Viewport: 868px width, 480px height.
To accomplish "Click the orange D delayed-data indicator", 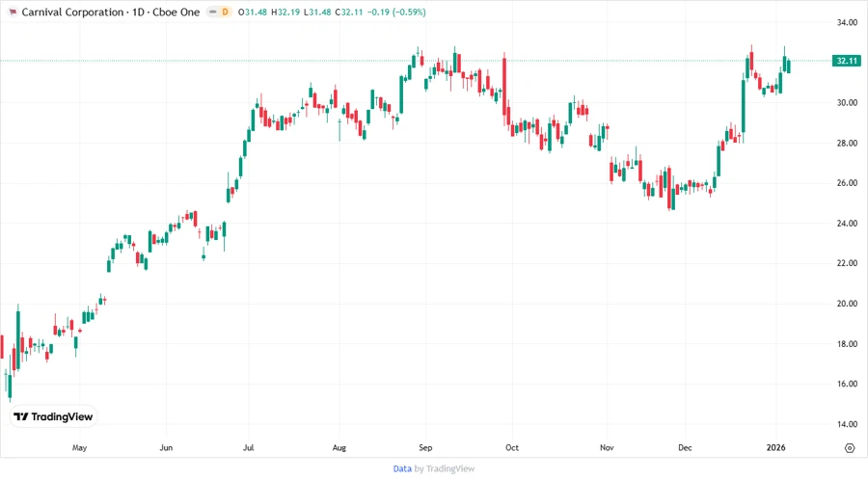I will click(x=226, y=13).
